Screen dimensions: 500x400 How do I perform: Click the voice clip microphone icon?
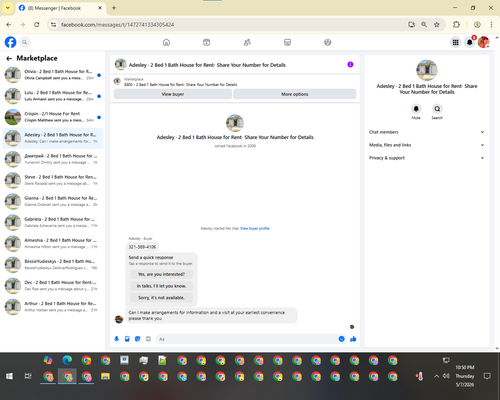pos(116,339)
